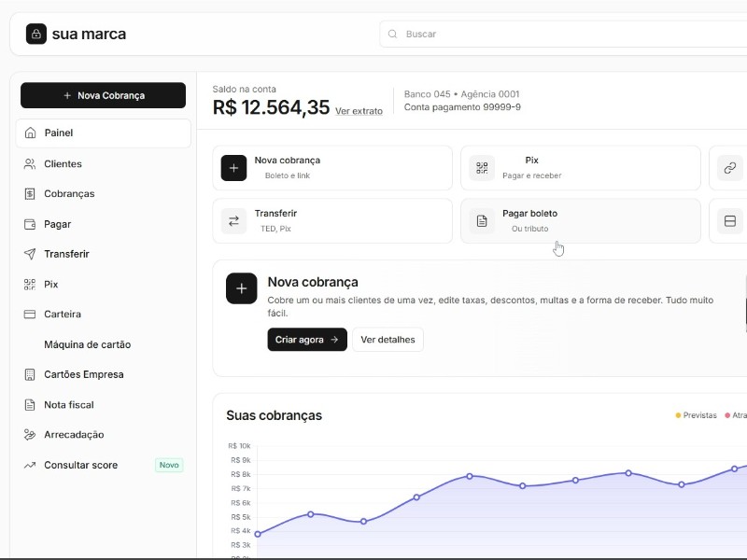Select Carteira in the sidebar

[62, 315]
